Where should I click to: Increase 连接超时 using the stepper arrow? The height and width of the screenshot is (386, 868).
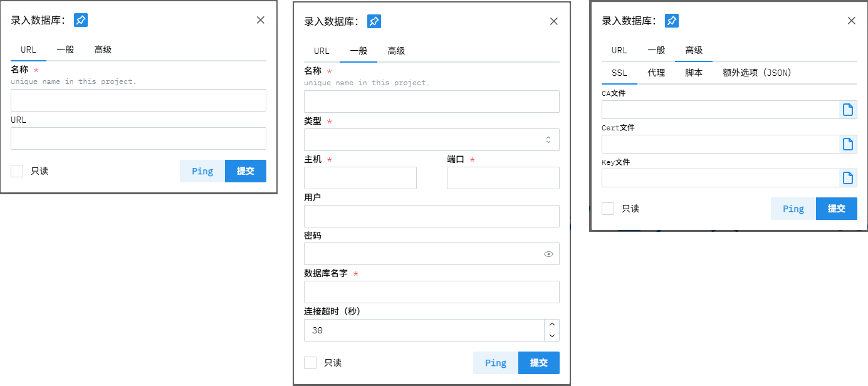tap(552, 326)
